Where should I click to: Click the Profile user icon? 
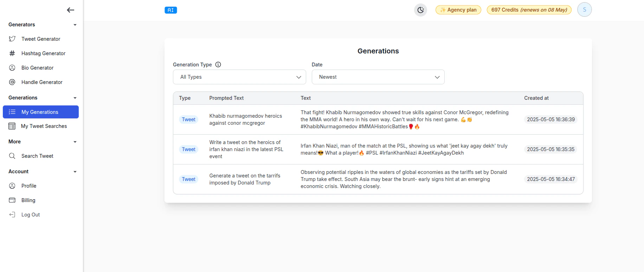pyautogui.click(x=12, y=186)
